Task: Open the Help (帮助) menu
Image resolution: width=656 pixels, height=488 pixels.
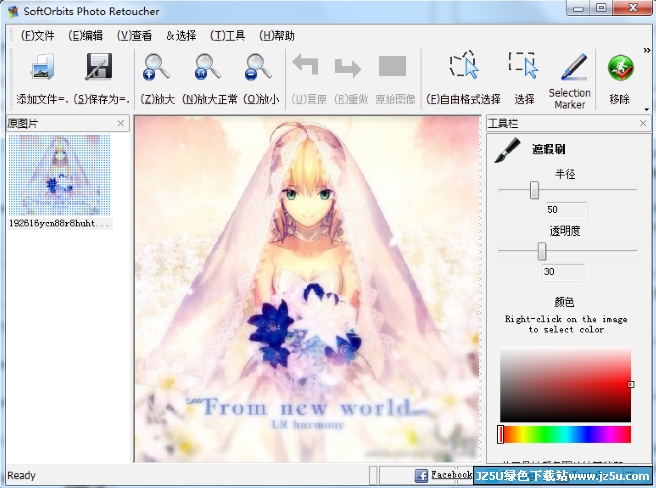Action: (x=277, y=36)
